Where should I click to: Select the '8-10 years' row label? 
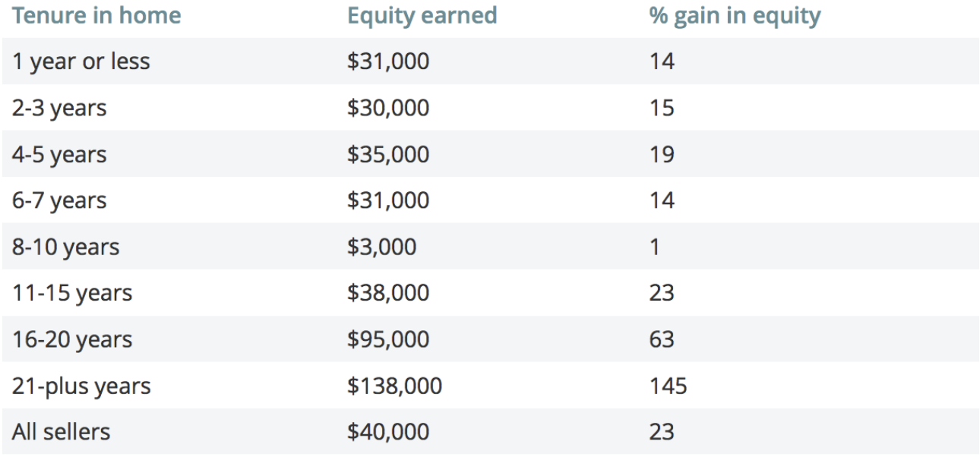point(65,247)
